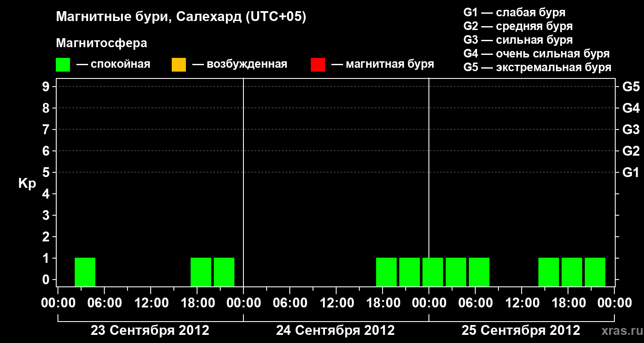Click the right-axis 'G3' tick label

point(631,129)
